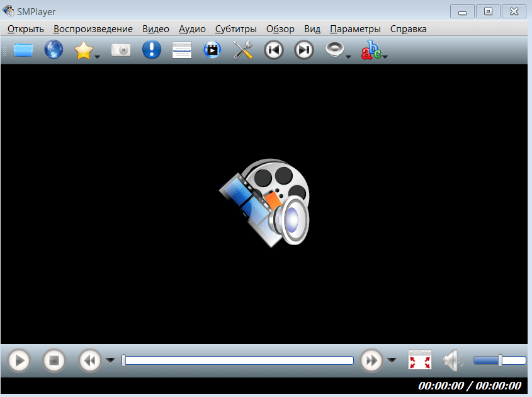The height and width of the screenshot is (397, 532).
Task: Take a screenshot with the camera icon
Action: click(121, 50)
